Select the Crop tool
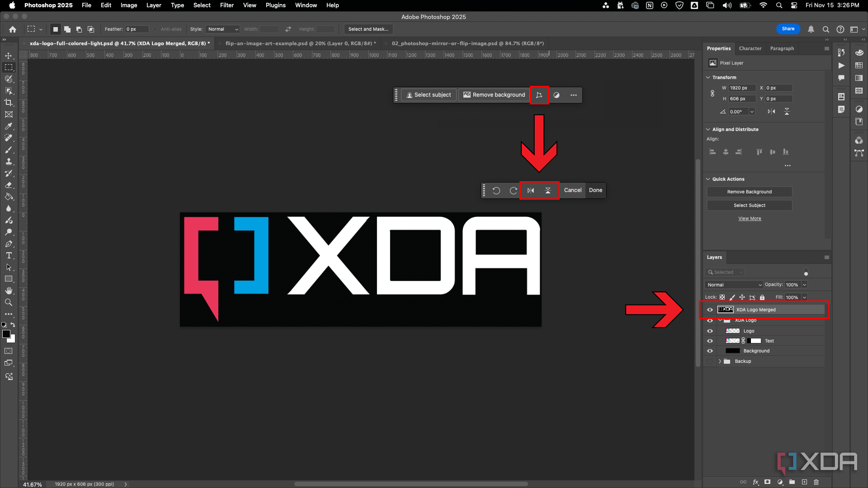 click(x=9, y=103)
